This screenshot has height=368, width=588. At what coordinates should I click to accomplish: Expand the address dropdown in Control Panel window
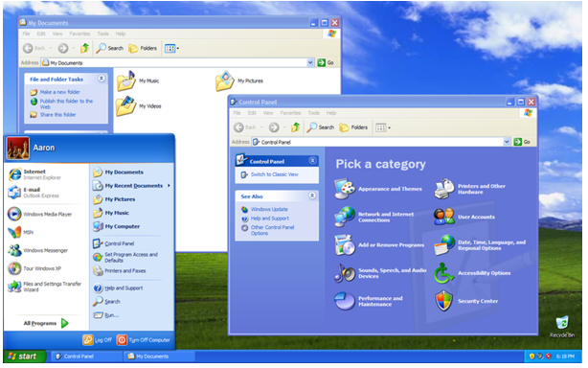(507, 142)
